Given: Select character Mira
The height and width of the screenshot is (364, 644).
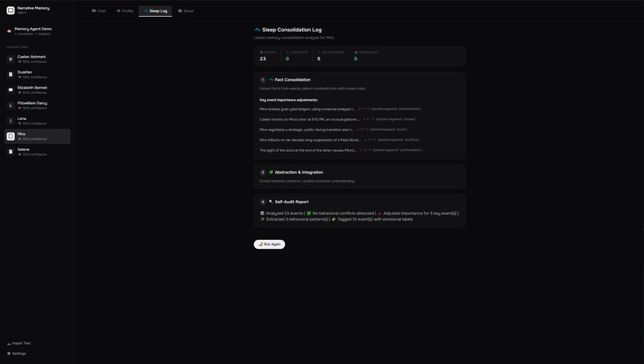Looking at the screenshot, I should coord(38,136).
